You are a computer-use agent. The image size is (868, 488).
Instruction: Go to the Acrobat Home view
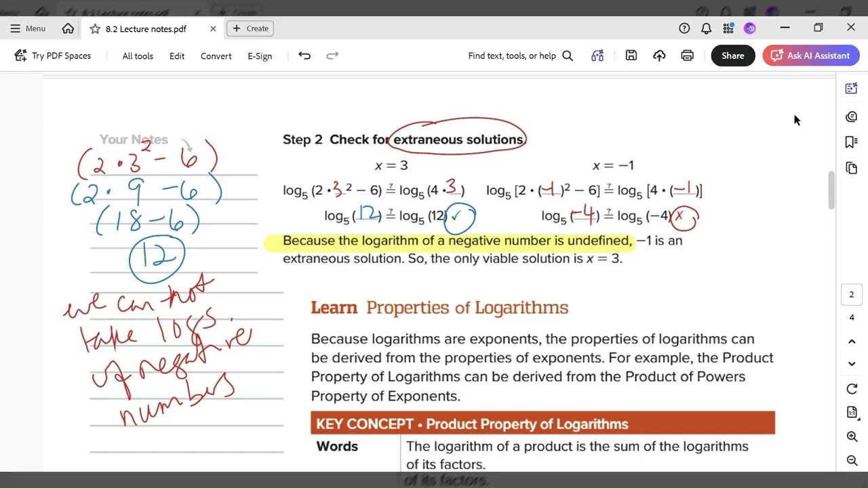pos(68,28)
